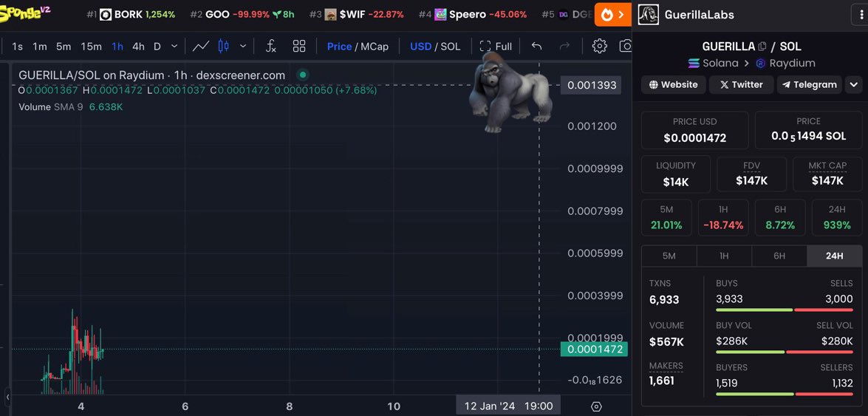Viewport: 868px width, 416px height.
Task: Switch stats to the 6H tab
Action: click(x=779, y=256)
